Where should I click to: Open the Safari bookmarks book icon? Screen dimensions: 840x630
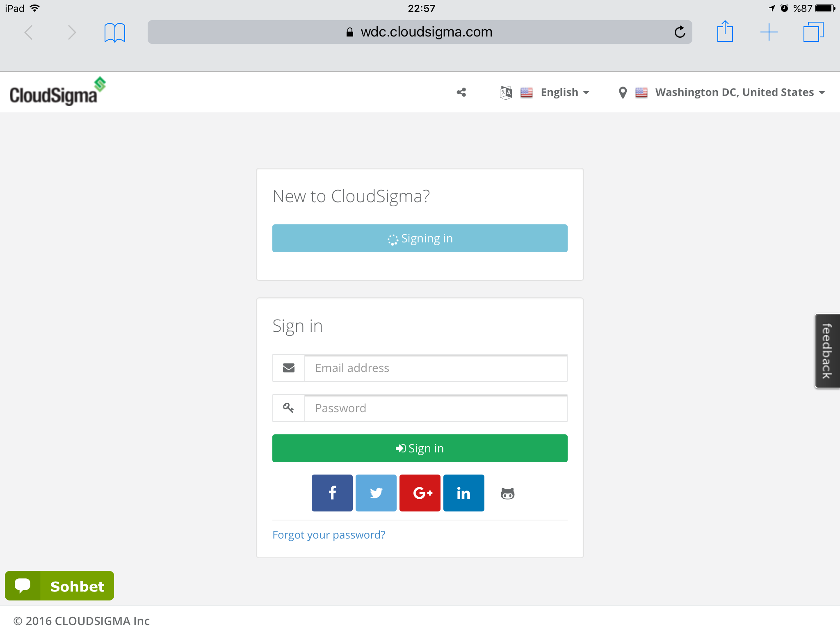[x=115, y=32]
